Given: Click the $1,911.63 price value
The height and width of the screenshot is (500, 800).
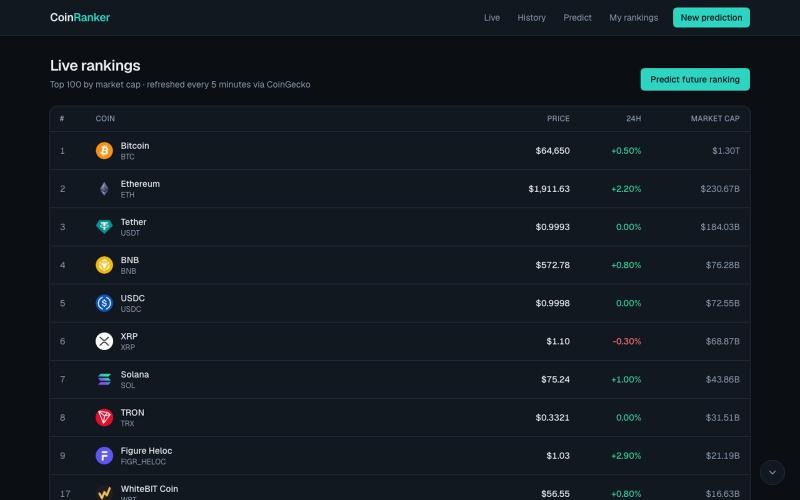Looking at the screenshot, I should click(549, 189).
